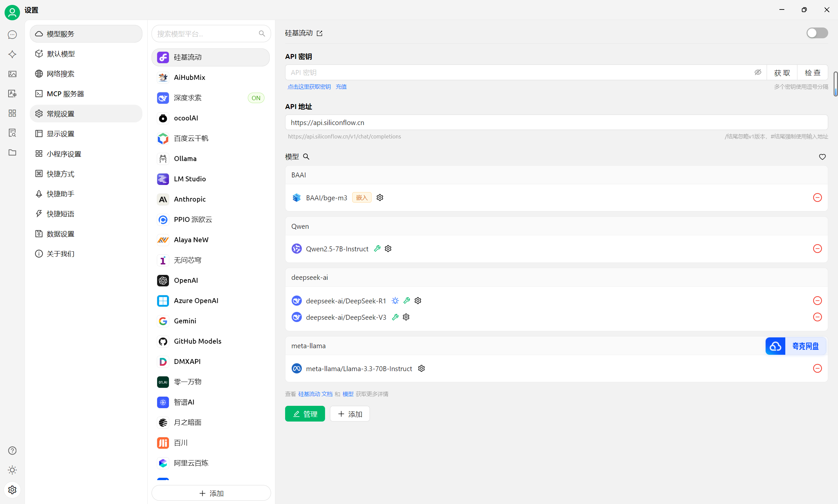Viewport: 838px width, 504px height.
Task: Click the heart icon in models header
Action: coord(822,157)
